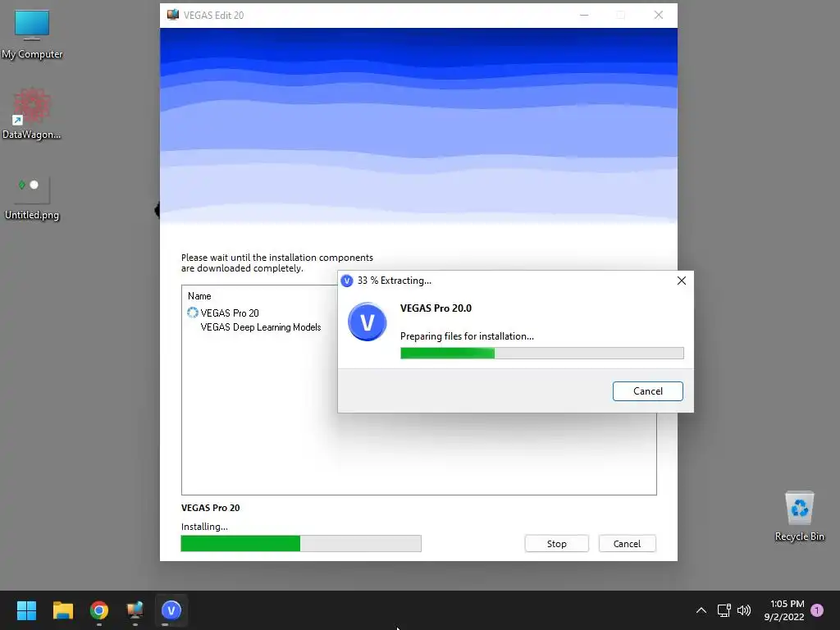Viewport: 840px width, 630px height.
Task: Cancel the VEGAS Edit 20 installation
Action: [627, 544]
